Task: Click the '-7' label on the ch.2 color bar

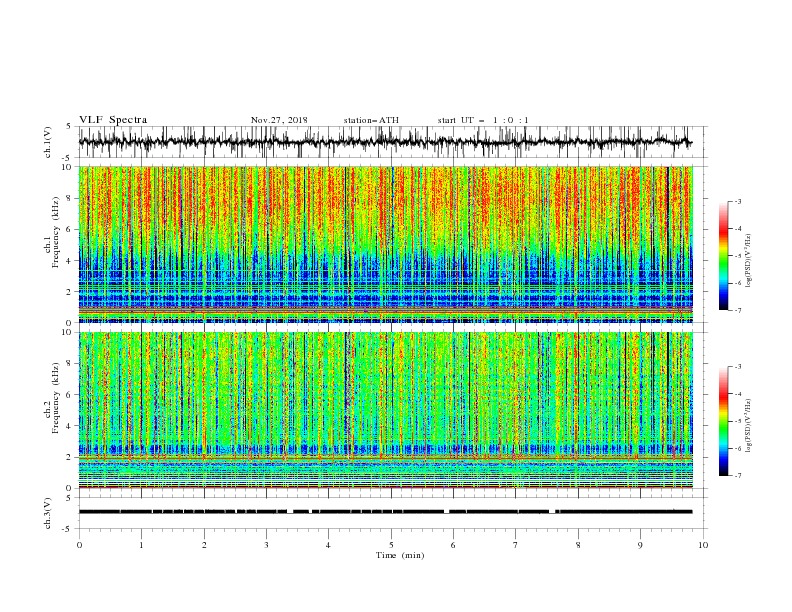Action: click(x=737, y=476)
